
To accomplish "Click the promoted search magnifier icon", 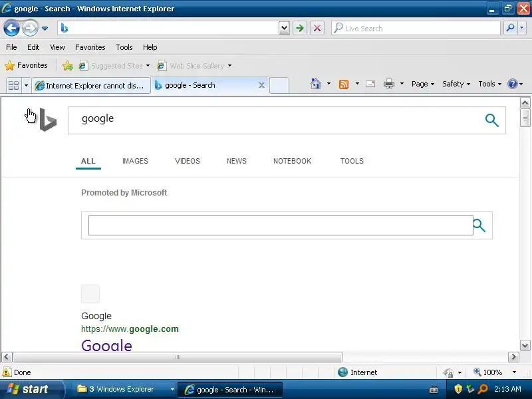I will click(x=479, y=225).
